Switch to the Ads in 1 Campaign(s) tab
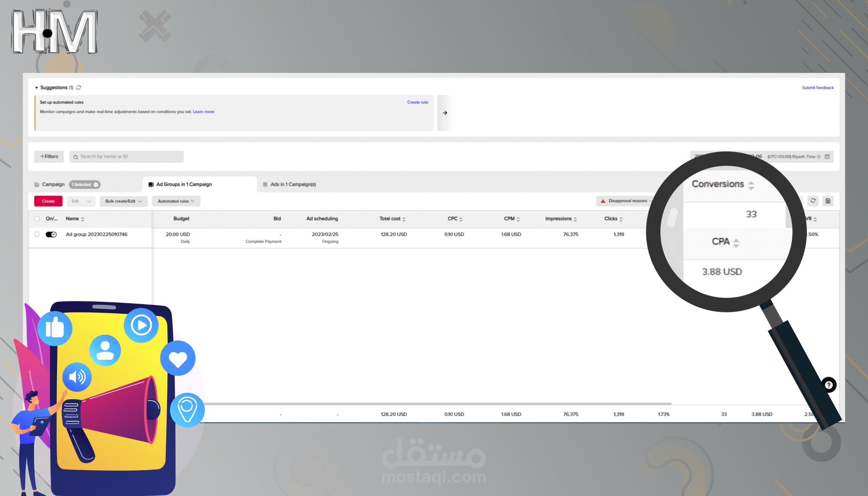Screen dimensions: 868x496 pos(293,184)
